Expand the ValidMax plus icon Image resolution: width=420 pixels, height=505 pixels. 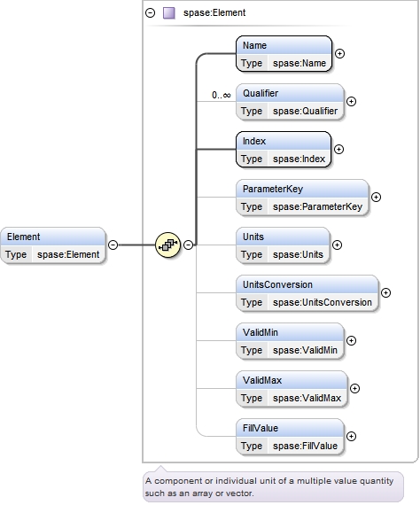click(x=354, y=388)
